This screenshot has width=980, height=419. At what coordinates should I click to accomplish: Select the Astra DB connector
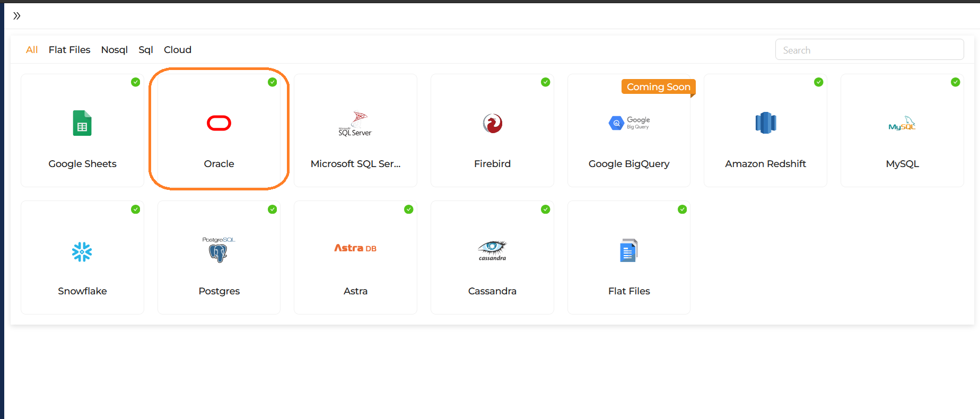pyautogui.click(x=355, y=250)
